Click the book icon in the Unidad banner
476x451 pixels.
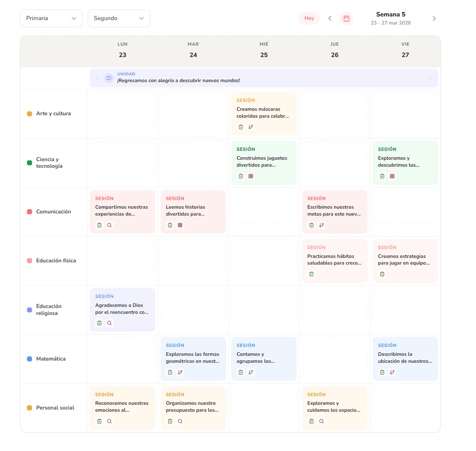pos(108,78)
